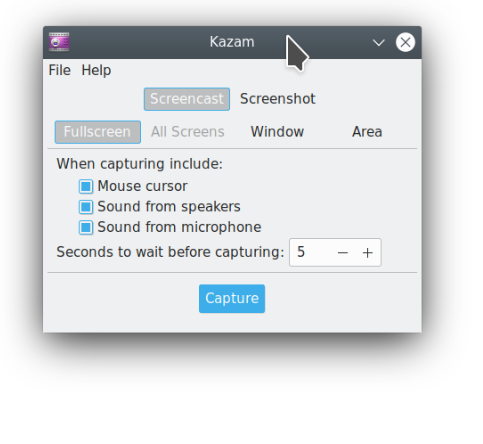Open the File menu
Viewport: 483px width, 444px height.
pyautogui.click(x=60, y=70)
